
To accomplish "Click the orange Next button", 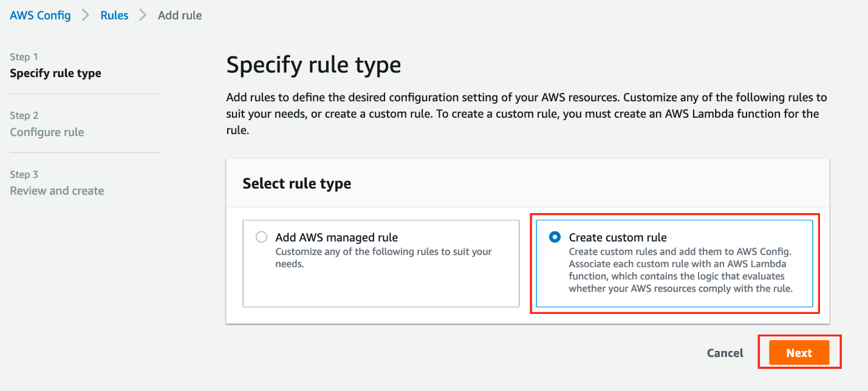I will coord(799,353).
